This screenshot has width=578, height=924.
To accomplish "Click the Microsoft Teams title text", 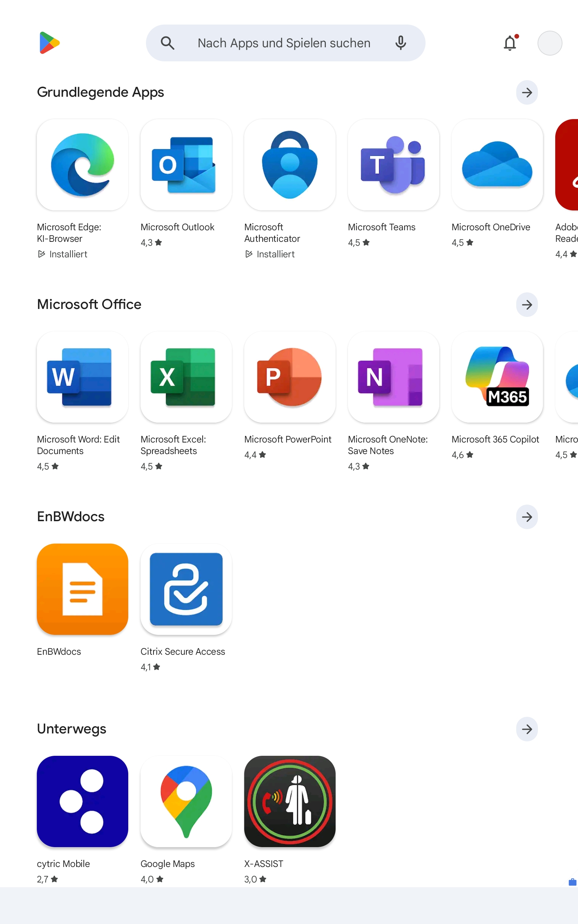I will pos(381,227).
